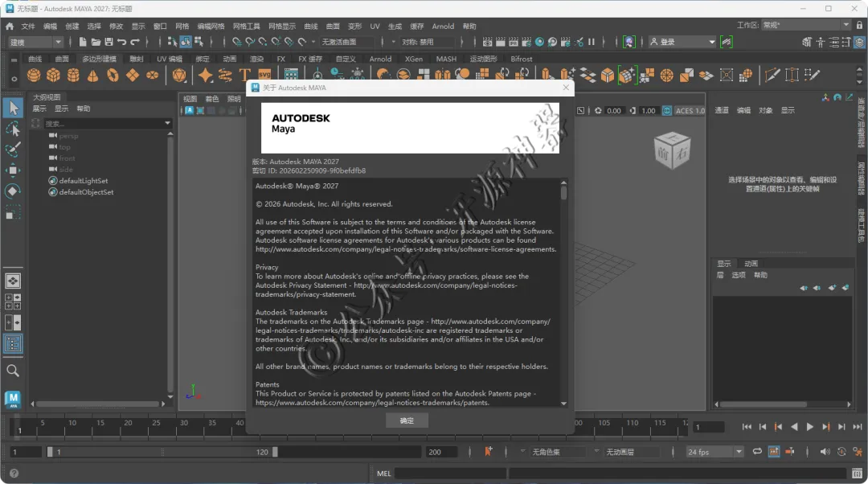The height and width of the screenshot is (484, 868).
Task: Click the Home icon in menu bar
Action: point(10,26)
